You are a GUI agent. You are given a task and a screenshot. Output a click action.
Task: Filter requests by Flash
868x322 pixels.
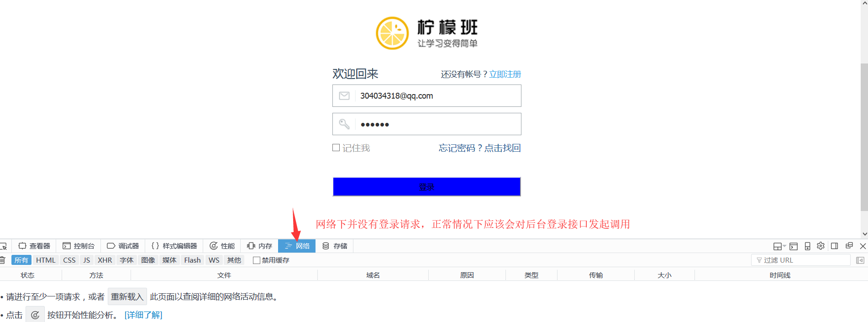pos(192,260)
